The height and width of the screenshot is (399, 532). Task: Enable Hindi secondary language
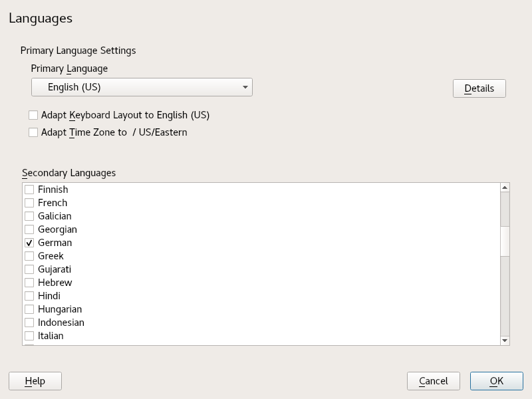(x=29, y=296)
